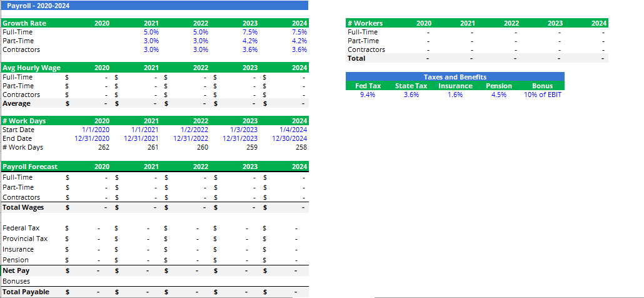The height and width of the screenshot is (298, 644).
Task: Select Full-Time growth rate for 2021
Action: 151,32
